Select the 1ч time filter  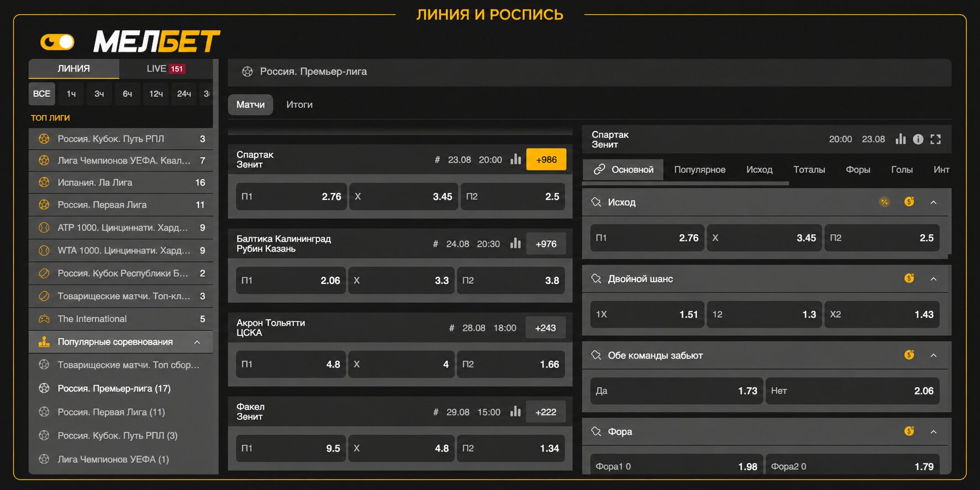71,94
